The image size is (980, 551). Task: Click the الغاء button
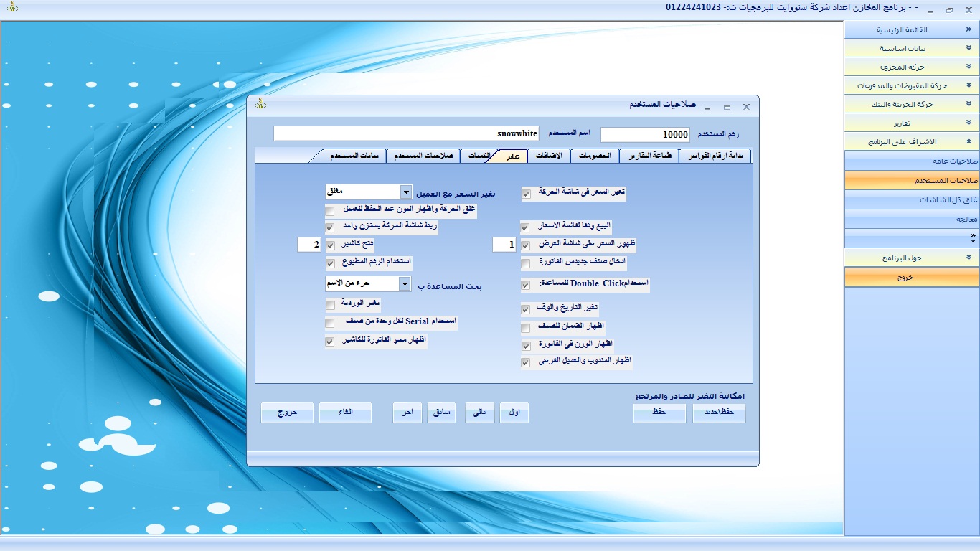coord(345,413)
